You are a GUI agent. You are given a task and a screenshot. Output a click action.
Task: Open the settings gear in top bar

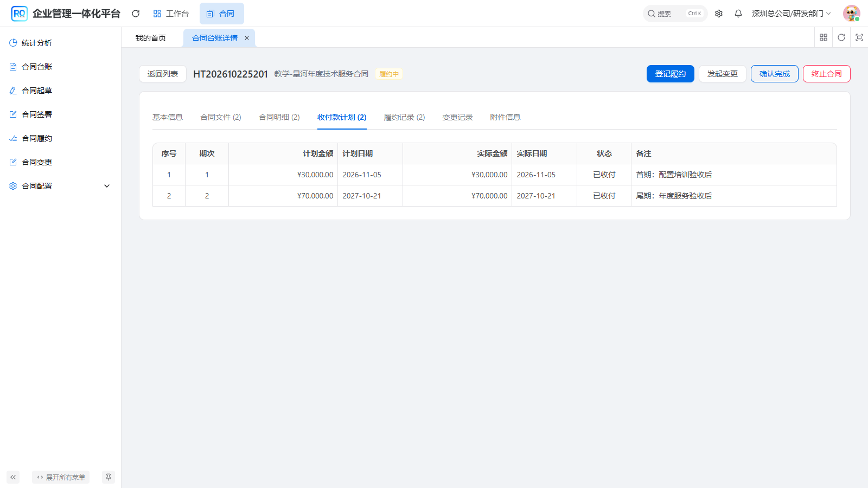pos(719,14)
